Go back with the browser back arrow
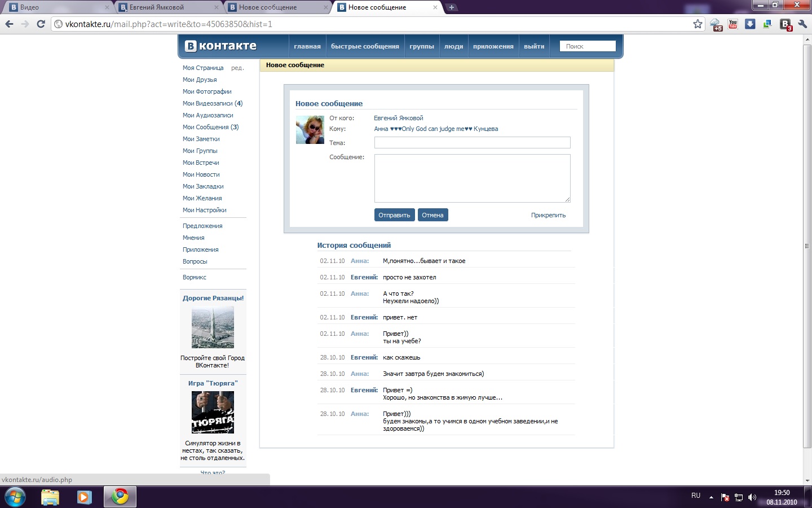Screen dimensions: 812x508 [x=9, y=24]
